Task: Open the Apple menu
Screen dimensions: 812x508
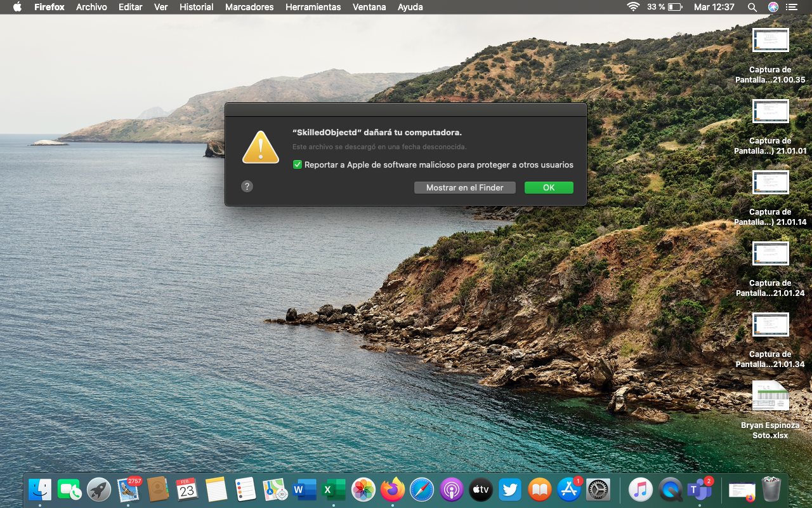Action: (x=17, y=7)
